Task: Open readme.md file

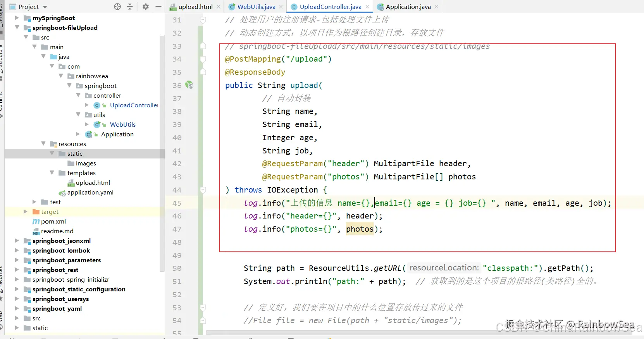Action: tap(57, 231)
